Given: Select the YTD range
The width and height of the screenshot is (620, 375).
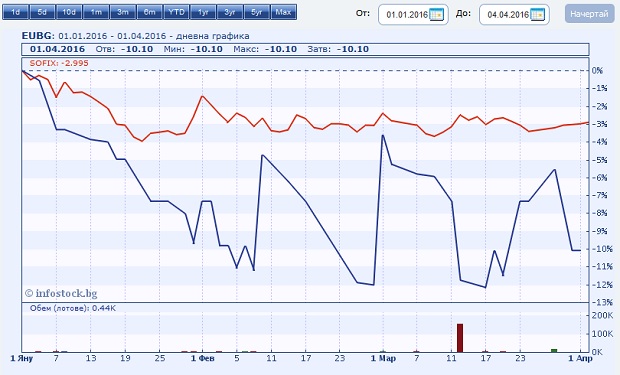Looking at the screenshot, I should pyautogui.click(x=176, y=12).
